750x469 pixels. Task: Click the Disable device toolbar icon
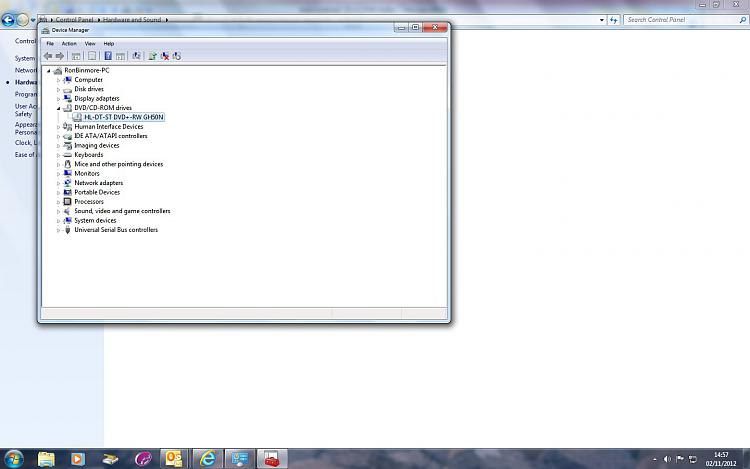pos(177,56)
